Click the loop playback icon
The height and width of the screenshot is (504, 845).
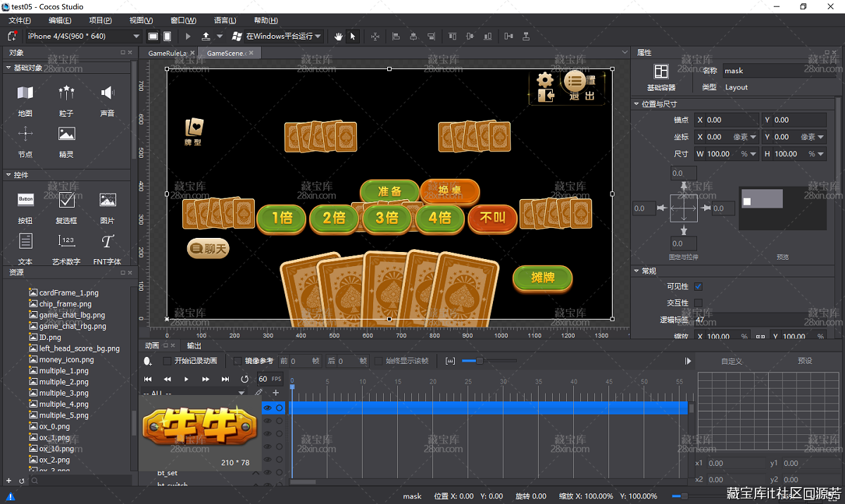[x=244, y=379]
